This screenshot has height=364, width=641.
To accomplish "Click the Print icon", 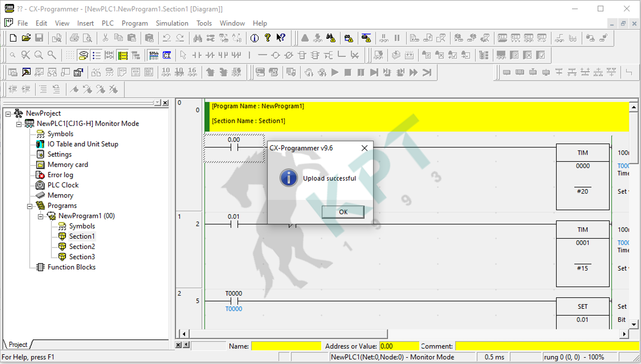I will [x=74, y=38].
